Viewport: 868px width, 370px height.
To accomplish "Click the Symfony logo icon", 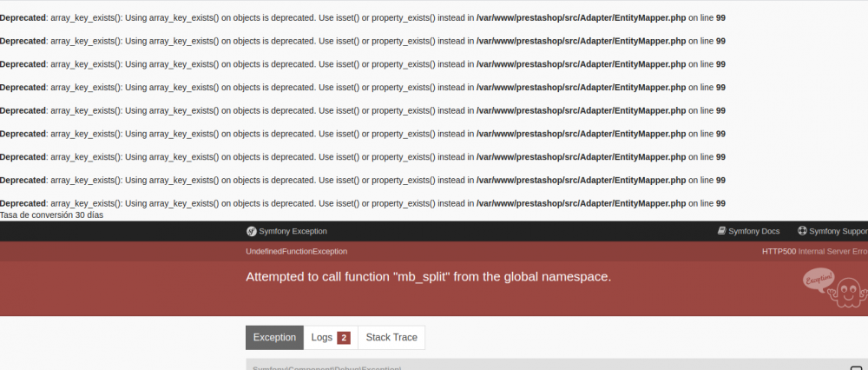I will [x=251, y=231].
